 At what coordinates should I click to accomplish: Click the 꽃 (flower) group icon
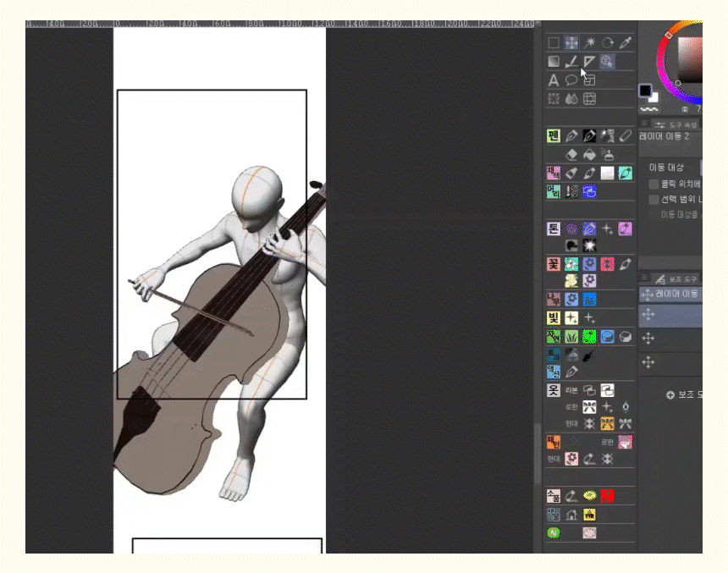point(554,264)
